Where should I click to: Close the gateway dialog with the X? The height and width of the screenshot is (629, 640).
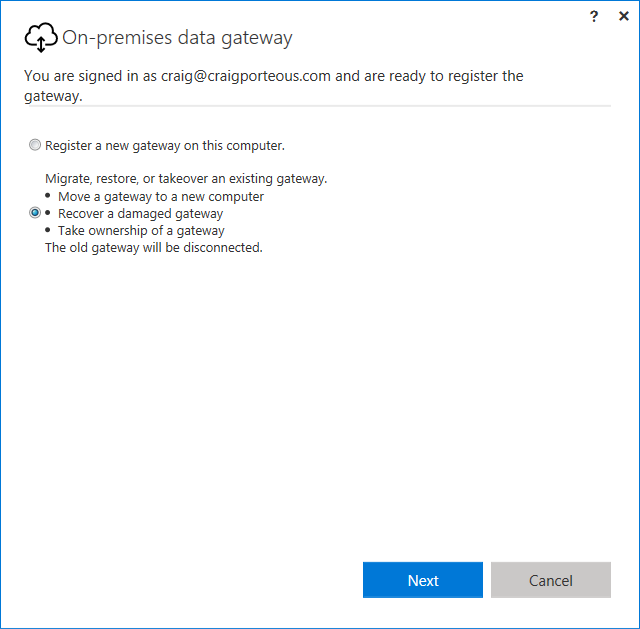click(x=623, y=16)
